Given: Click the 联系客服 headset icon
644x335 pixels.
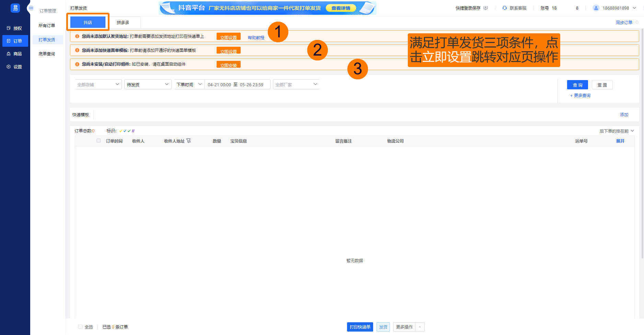Looking at the screenshot, I should coord(505,8).
